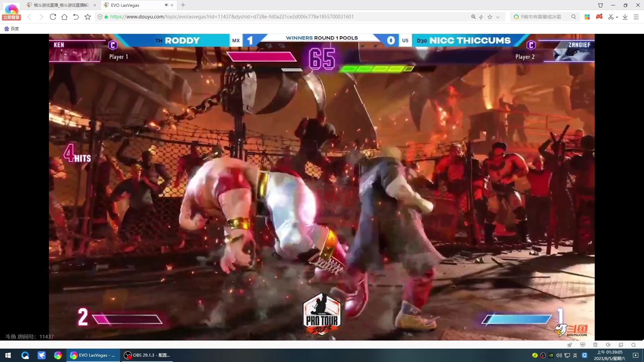Reload the current page
The width and height of the screenshot is (644, 362).
(53, 17)
